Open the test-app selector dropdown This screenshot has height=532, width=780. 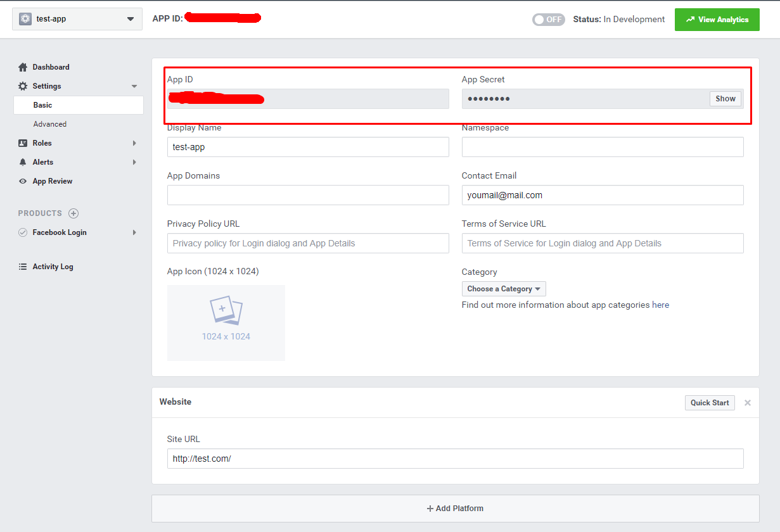77,19
